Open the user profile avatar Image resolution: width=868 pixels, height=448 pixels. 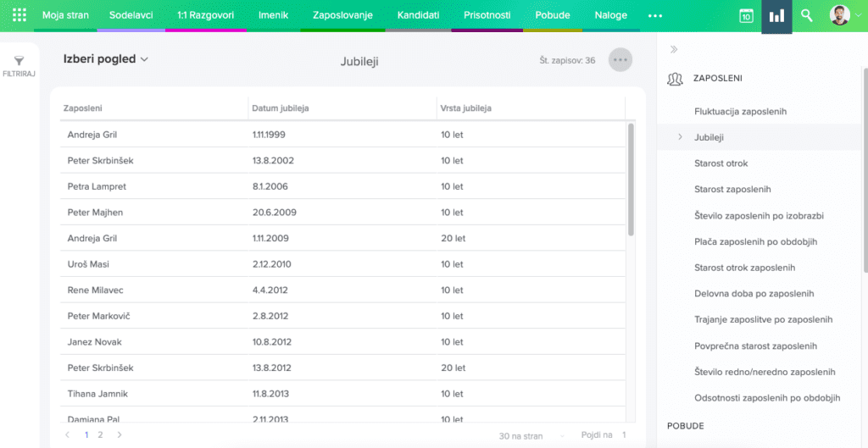click(x=839, y=15)
